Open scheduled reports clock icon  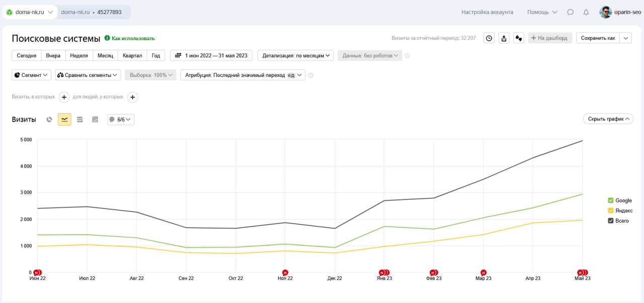tap(489, 38)
